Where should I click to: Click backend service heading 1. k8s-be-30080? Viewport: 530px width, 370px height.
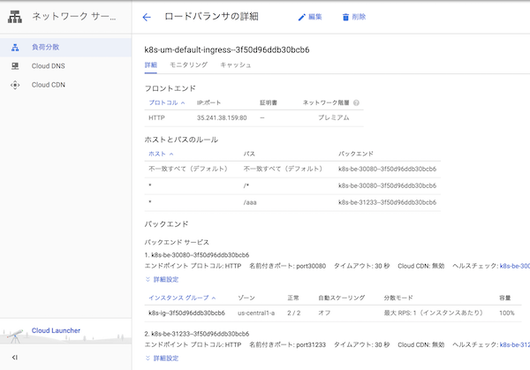point(197,255)
